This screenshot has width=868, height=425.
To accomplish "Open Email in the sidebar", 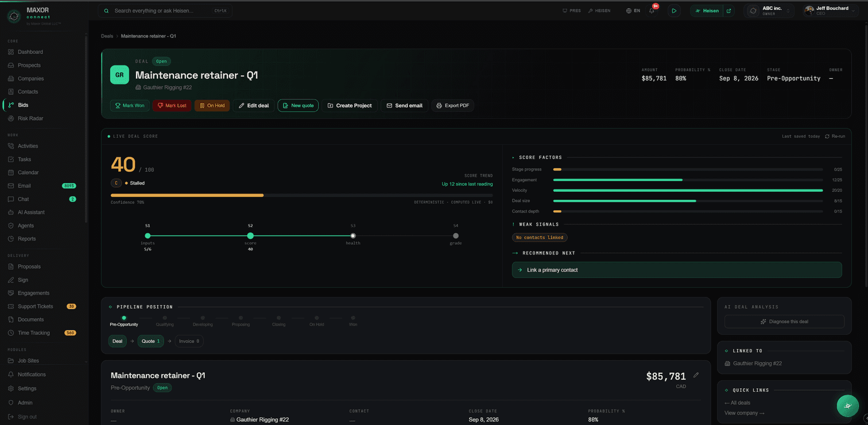I will coord(24,186).
